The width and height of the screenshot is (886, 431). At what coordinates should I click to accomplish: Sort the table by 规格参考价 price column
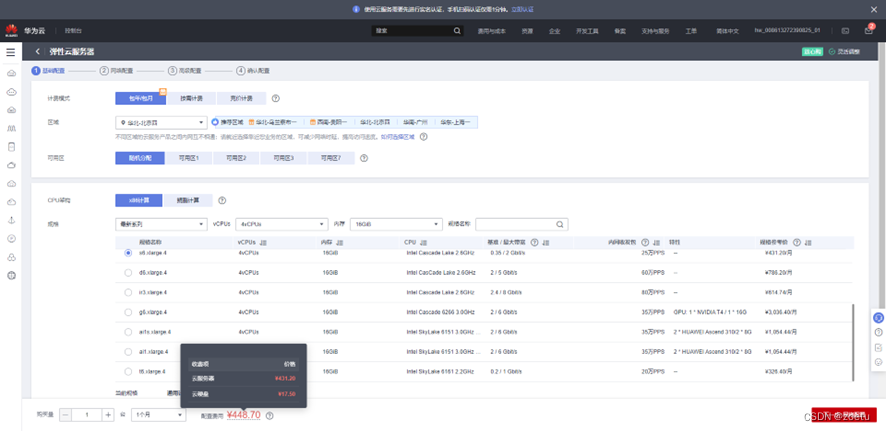(x=808, y=242)
